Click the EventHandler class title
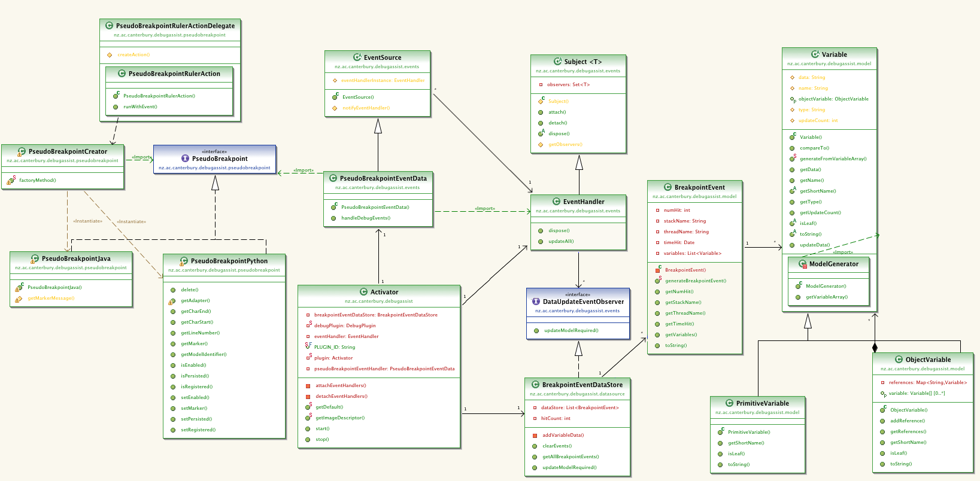 [584, 202]
